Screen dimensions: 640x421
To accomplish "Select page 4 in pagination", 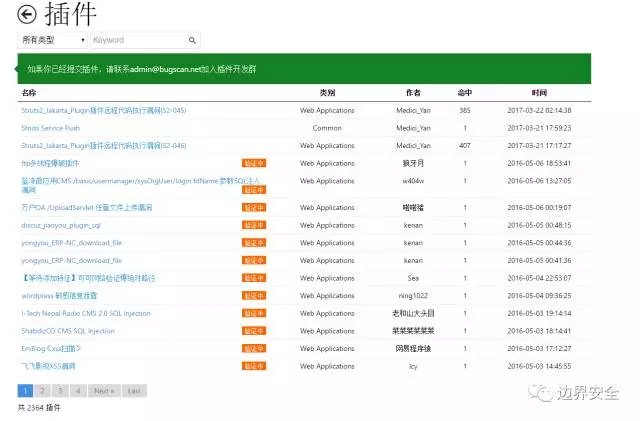I will [78, 391].
